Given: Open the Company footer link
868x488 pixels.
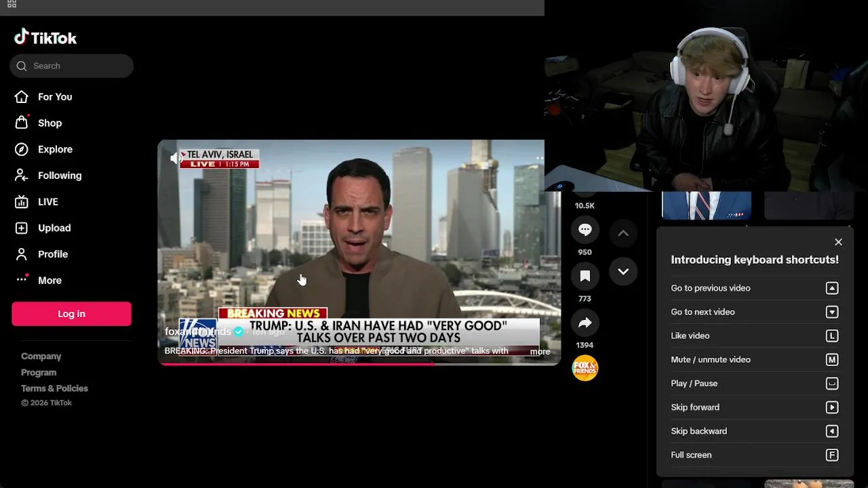Looking at the screenshot, I should (x=41, y=356).
